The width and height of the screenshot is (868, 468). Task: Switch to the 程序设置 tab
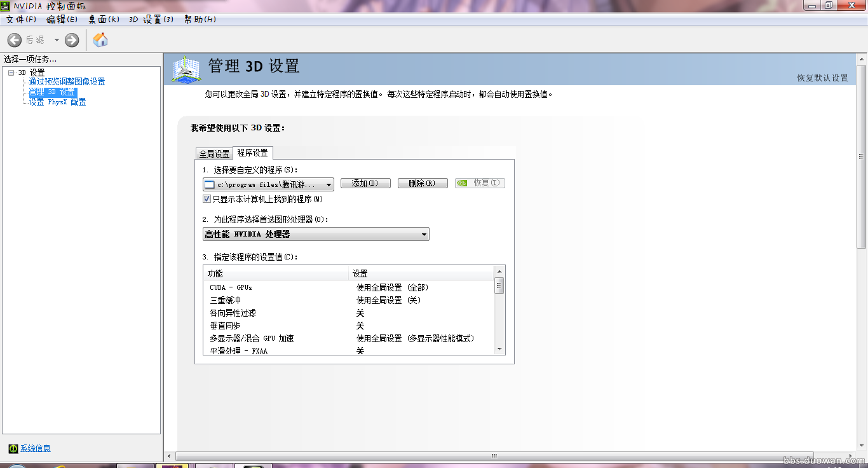click(x=252, y=153)
